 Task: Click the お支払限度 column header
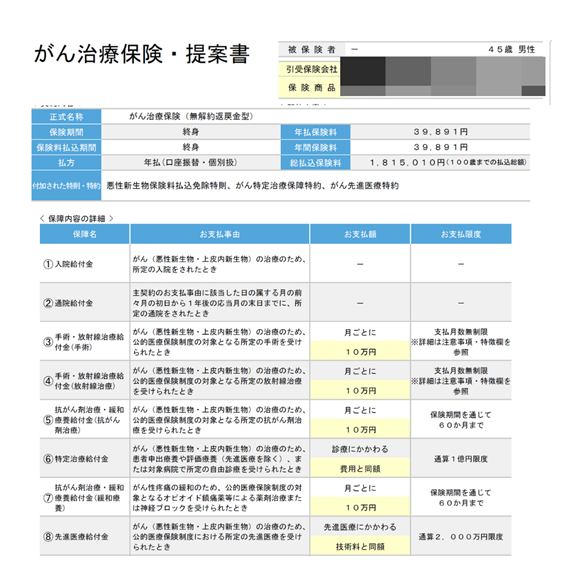[461, 234]
